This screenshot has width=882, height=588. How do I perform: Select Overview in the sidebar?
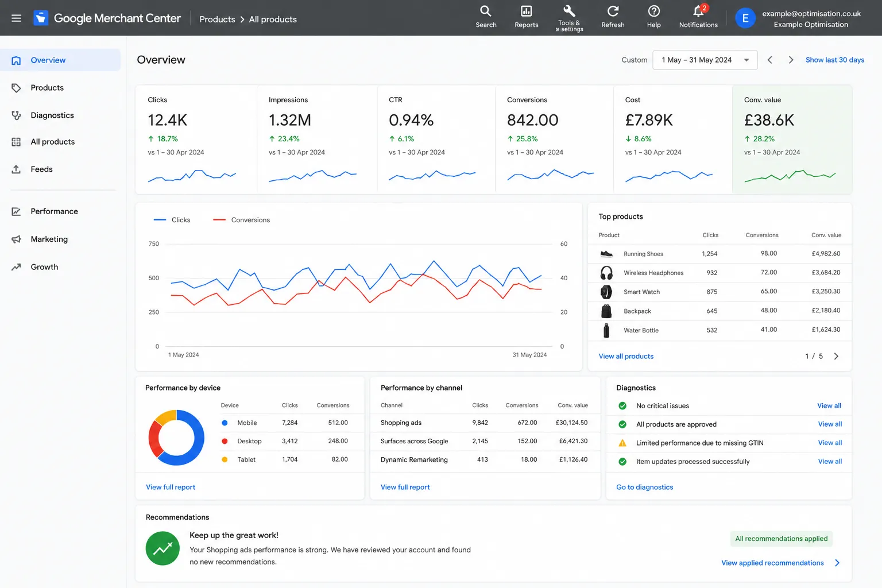[x=60, y=60]
